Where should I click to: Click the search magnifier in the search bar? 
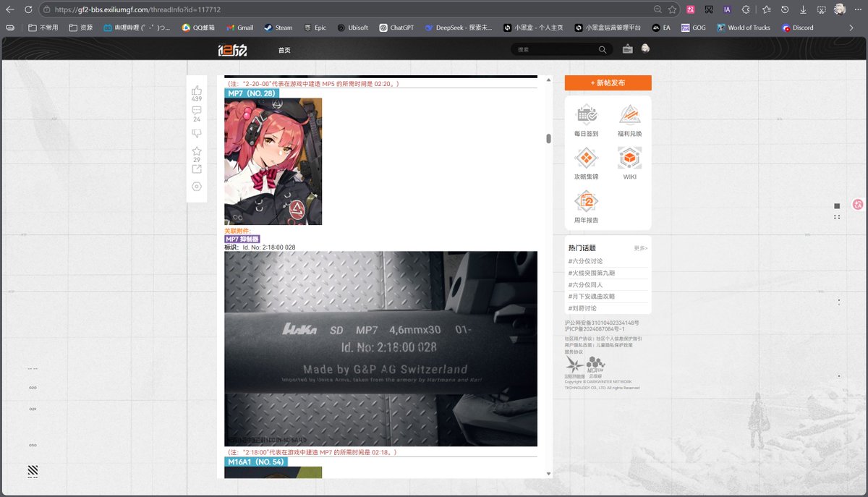pyautogui.click(x=603, y=49)
